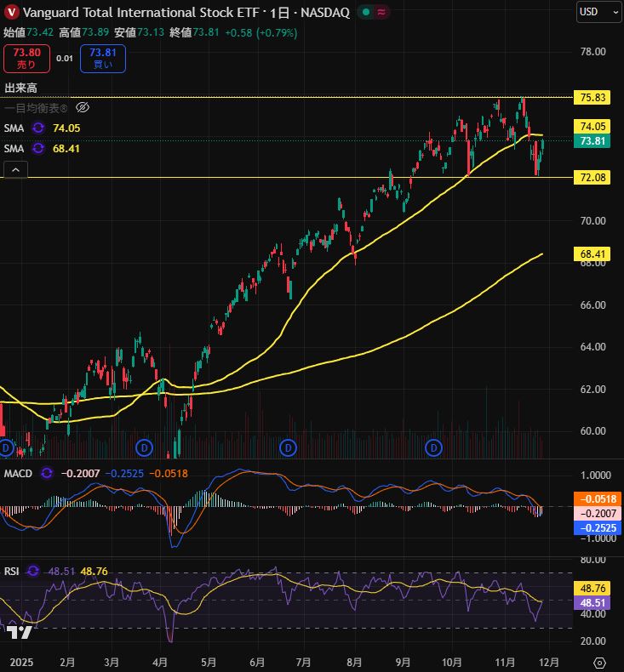The height and width of the screenshot is (672, 624).
Task: Click the 73.81 buy button
Action: point(103,58)
